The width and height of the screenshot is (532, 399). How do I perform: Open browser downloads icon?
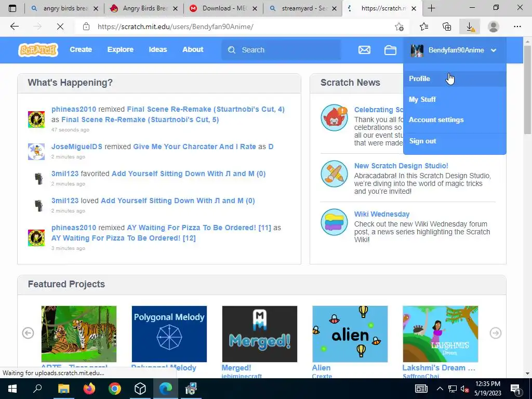pos(470,27)
